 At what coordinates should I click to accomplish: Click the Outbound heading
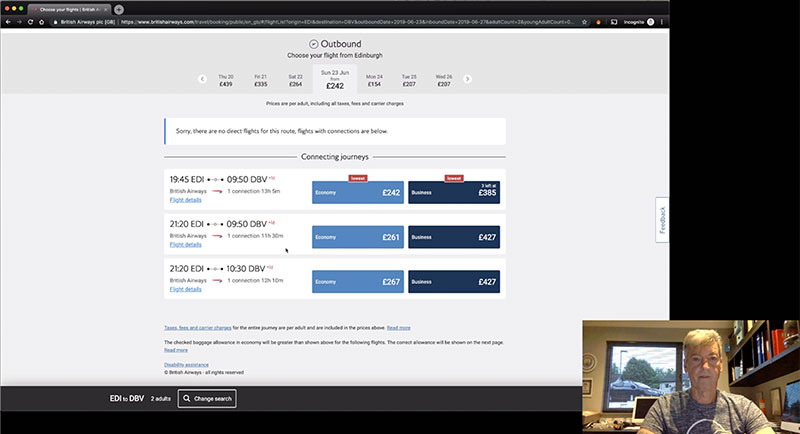335,44
